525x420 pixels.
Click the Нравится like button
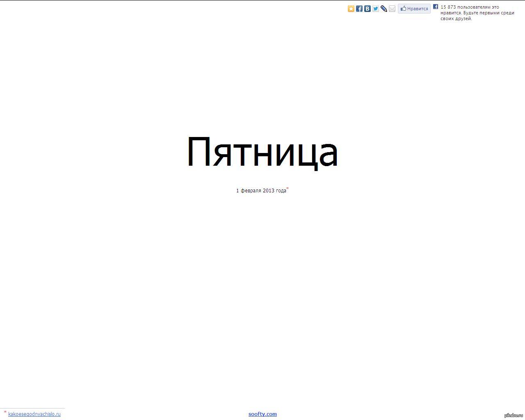point(414,9)
